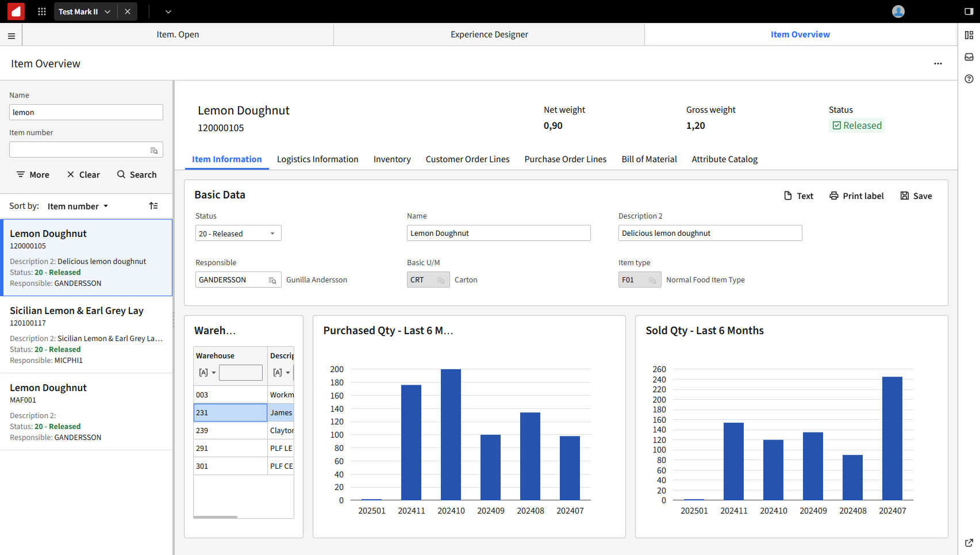Open the Item number lookup icon
This screenshot has height=555, width=980.
[154, 150]
